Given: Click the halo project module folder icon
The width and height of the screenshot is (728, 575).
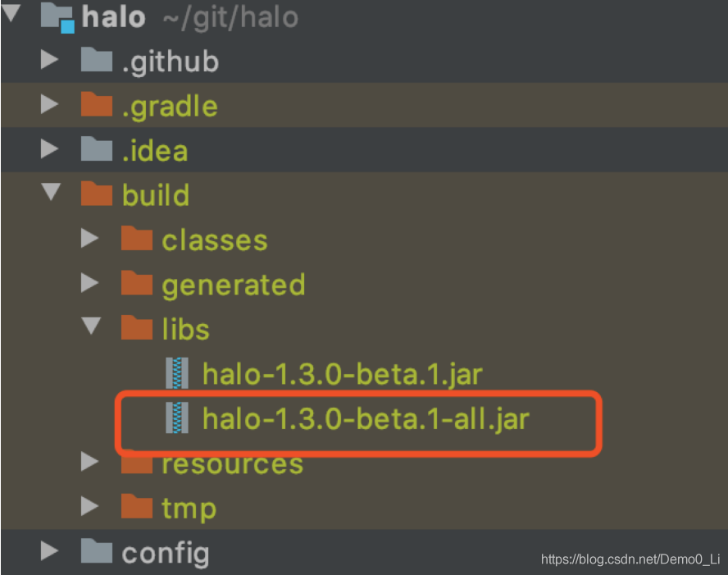Looking at the screenshot, I should click(x=57, y=18).
